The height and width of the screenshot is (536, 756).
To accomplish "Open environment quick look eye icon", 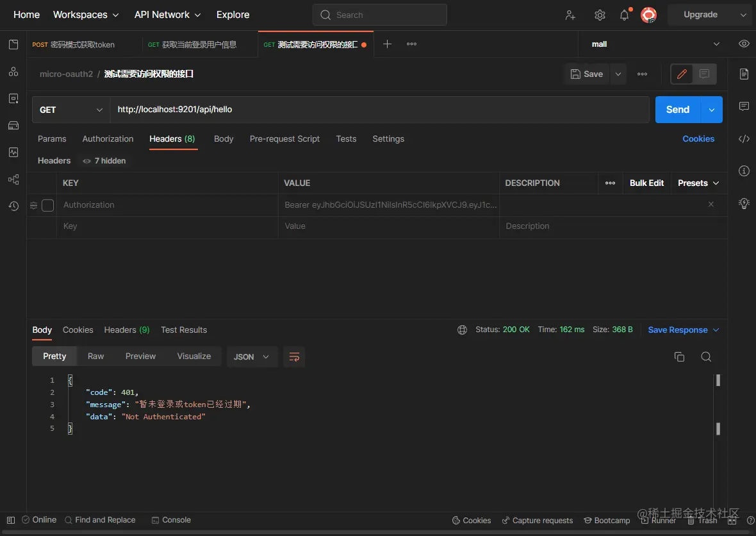I will point(744,44).
